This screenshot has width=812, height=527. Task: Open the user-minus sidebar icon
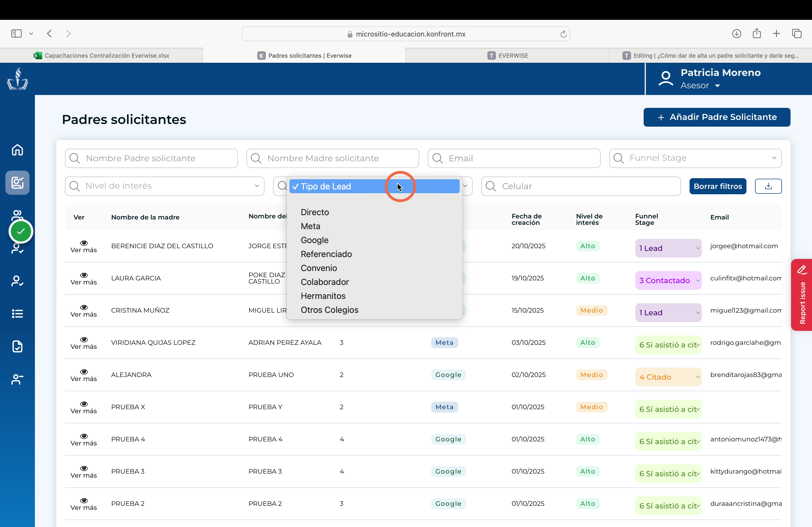coord(17,379)
